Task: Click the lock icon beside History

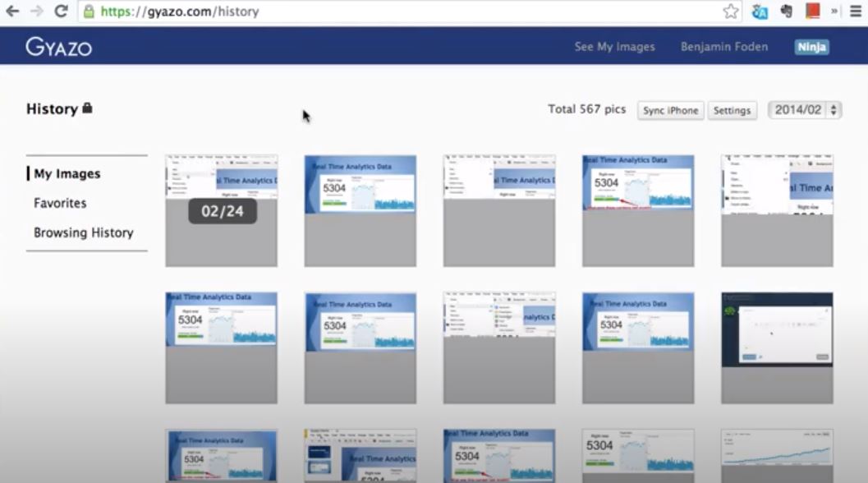Action: (87, 108)
